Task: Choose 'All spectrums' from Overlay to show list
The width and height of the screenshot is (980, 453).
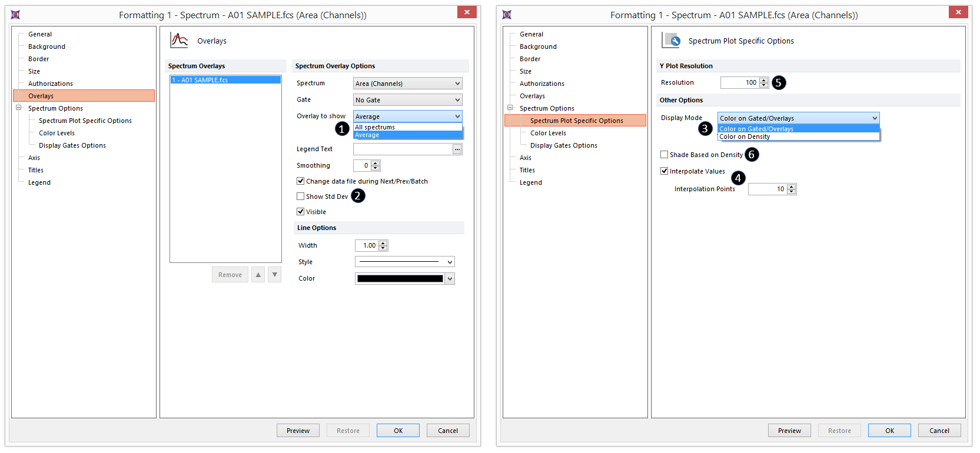Action: tap(375, 127)
